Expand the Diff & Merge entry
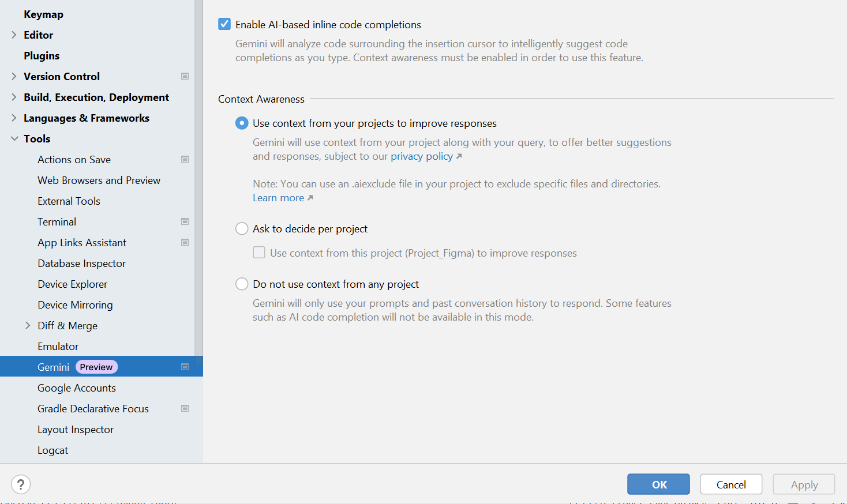Viewport: 847px width, 504px height. [28, 325]
